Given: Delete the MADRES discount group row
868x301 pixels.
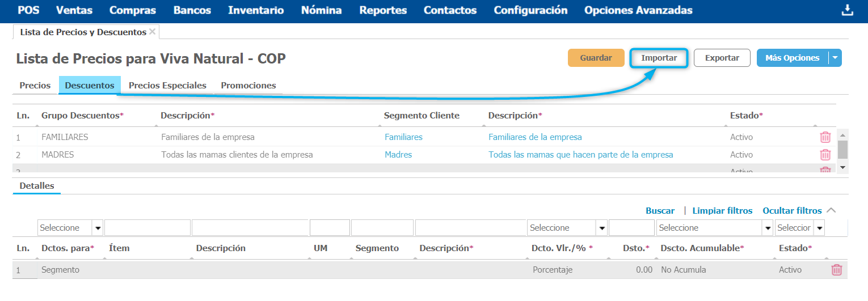Looking at the screenshot, I should pyautogui.click(x=825, y=155).
